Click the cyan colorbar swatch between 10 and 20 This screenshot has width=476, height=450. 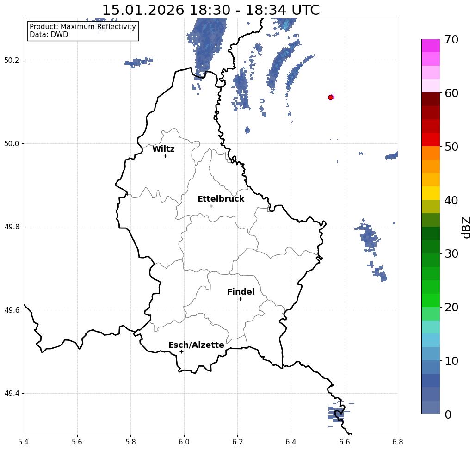(x=431, y=340)
